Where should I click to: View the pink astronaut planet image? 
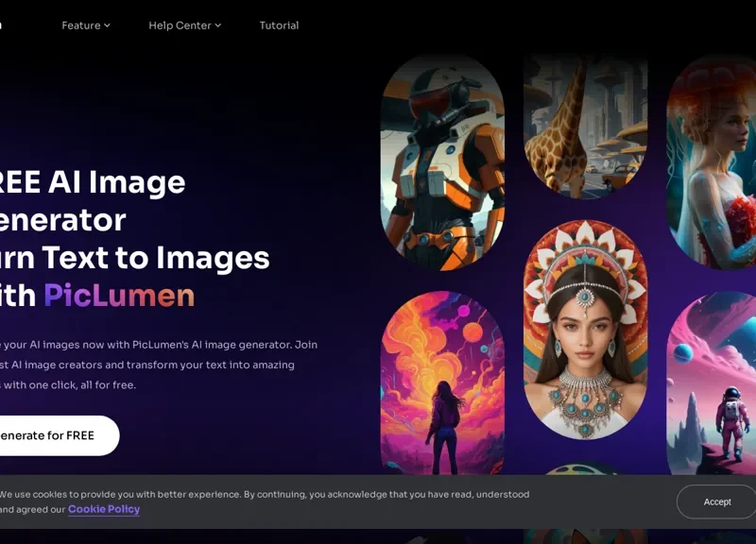[712, 383]
